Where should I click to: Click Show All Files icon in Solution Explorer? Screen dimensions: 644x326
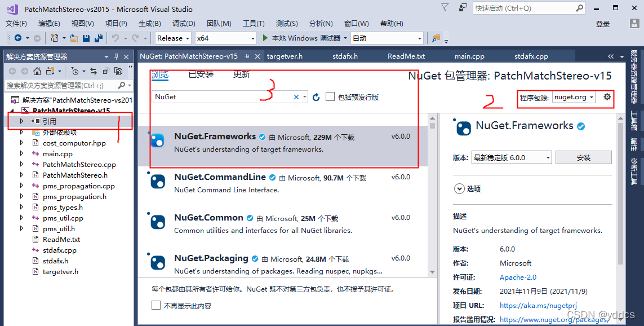point(118,71)
